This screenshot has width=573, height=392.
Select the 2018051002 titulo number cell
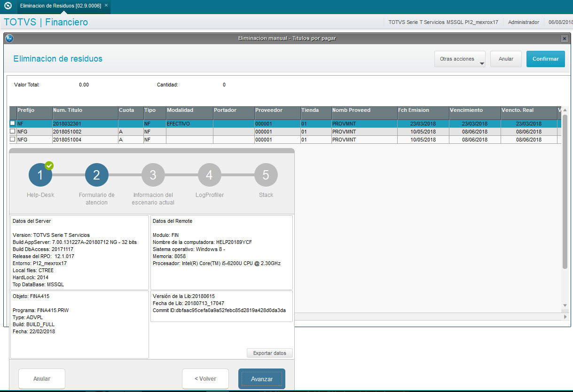(x=85, y=132)
